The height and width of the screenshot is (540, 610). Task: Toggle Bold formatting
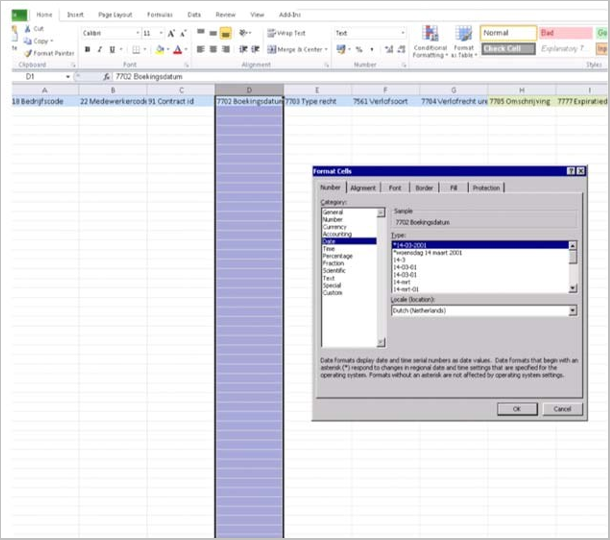[87, 49]
